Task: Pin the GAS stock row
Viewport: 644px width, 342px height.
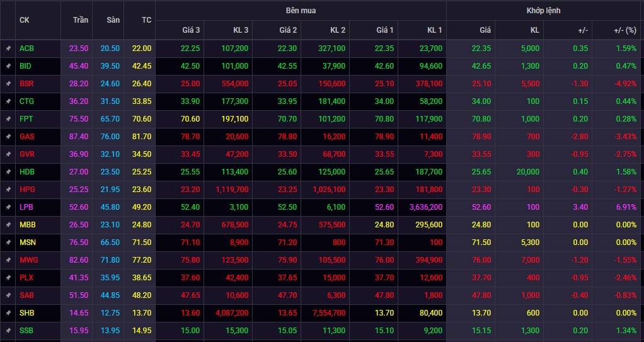Action: click(x=8, y=137)
